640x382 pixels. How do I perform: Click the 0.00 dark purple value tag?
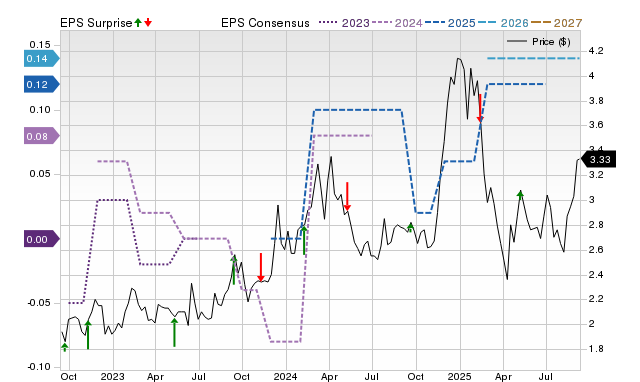[x=42, y=239]
